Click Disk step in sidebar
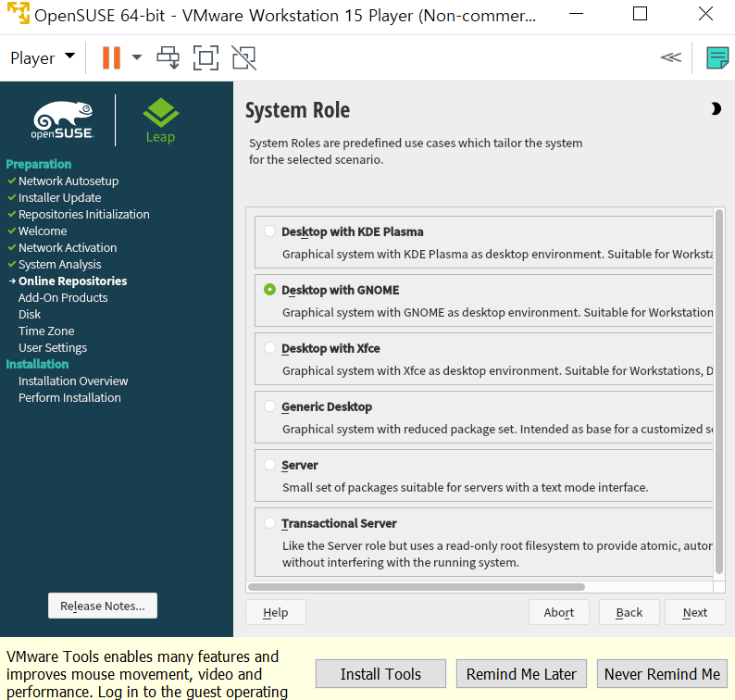This screenshot has width=735, height=700. tap(30, 314)
